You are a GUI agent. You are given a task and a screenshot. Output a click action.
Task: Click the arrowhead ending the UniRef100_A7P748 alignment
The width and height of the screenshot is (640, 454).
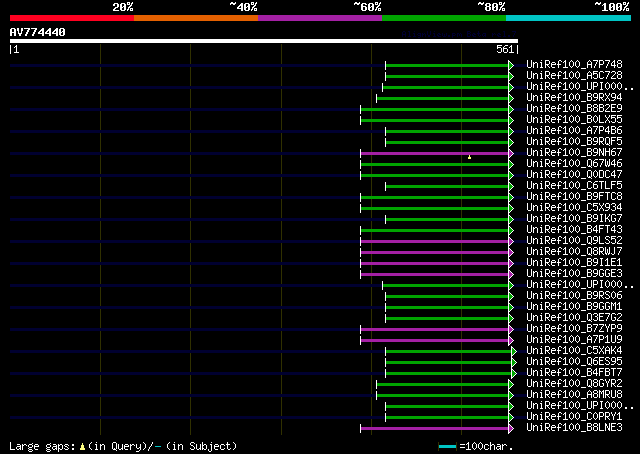pos(511,65)
